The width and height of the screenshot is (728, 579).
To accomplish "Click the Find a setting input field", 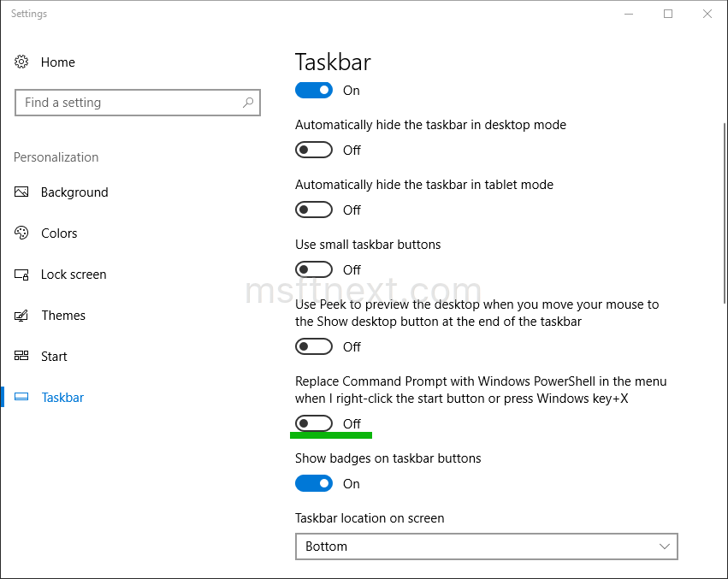I will click(x=128, y=102).
